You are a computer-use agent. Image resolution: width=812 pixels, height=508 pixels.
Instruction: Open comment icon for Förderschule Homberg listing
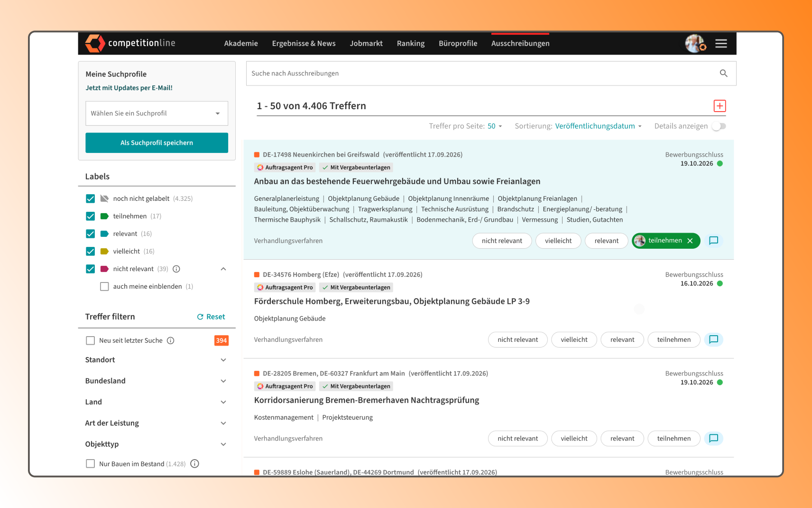713,339
